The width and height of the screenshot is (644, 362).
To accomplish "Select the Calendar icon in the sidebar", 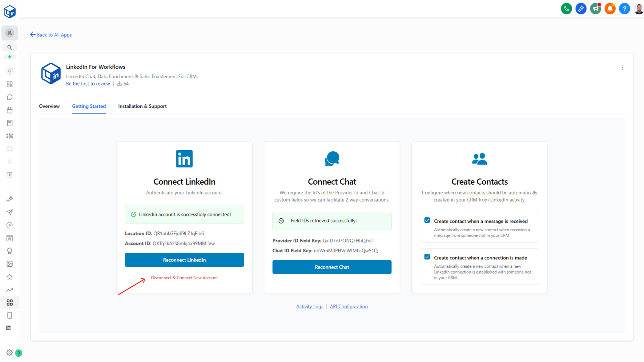I will coord(10,110).
